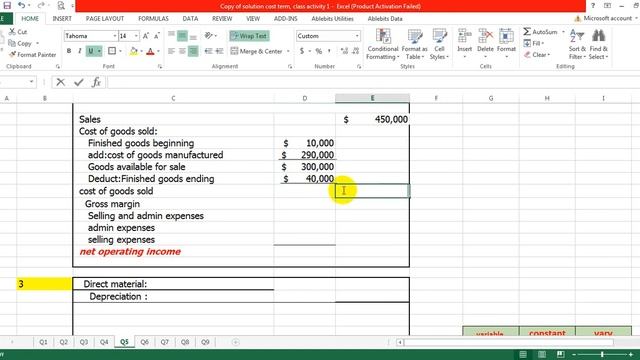Apply fill color to the cell
Screen dimensions: 640x360
[x=133, y=51]
